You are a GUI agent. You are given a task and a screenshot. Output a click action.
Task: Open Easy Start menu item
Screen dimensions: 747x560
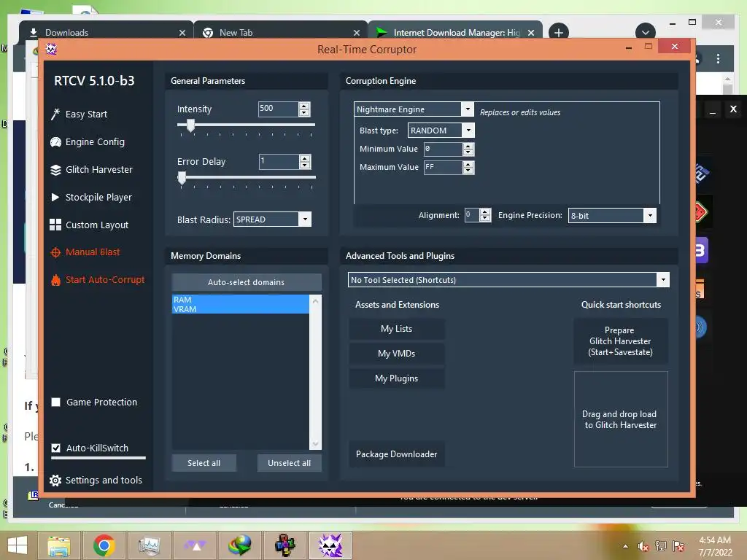click(x=86, y=114)
